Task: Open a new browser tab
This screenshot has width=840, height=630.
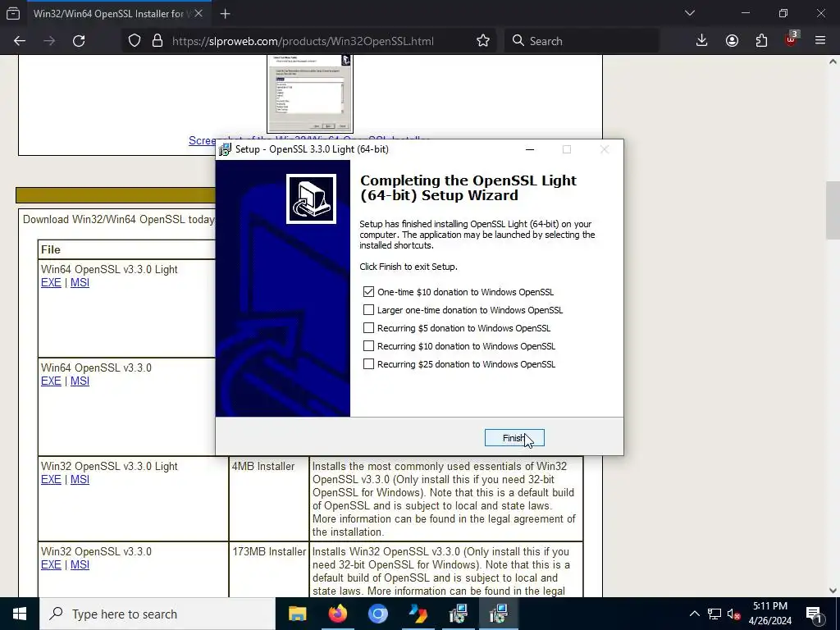Action: click(225, 13)
